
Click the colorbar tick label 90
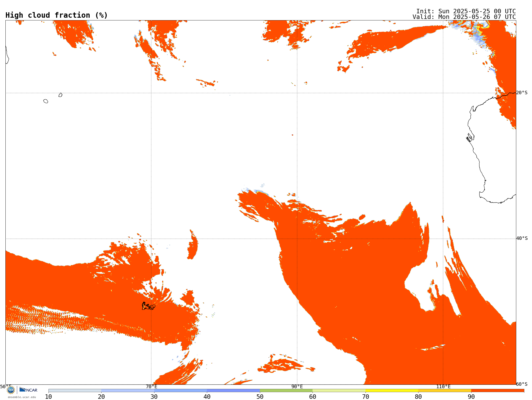point(471,397)
